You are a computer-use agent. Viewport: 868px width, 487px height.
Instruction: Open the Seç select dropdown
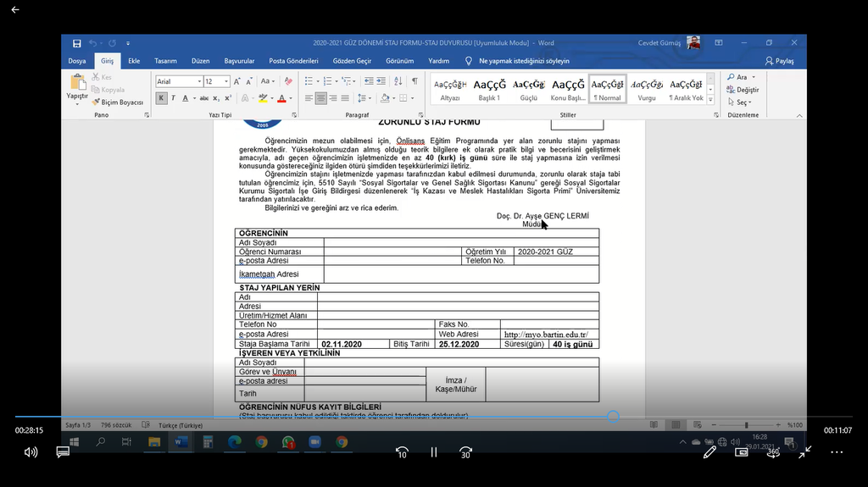[x=740, y=102]
